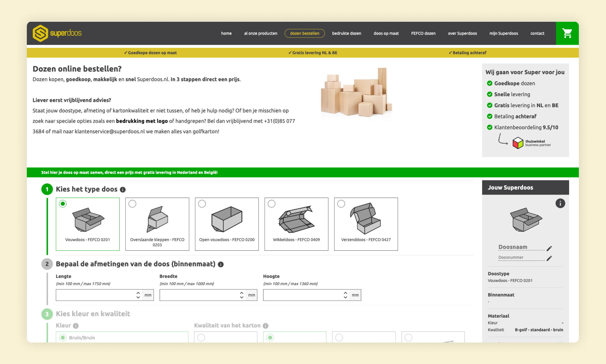Click info icon next to Kwaliteit van het karton
The image size is (606, 364).
pyautogui.click(x=265, y=326)
